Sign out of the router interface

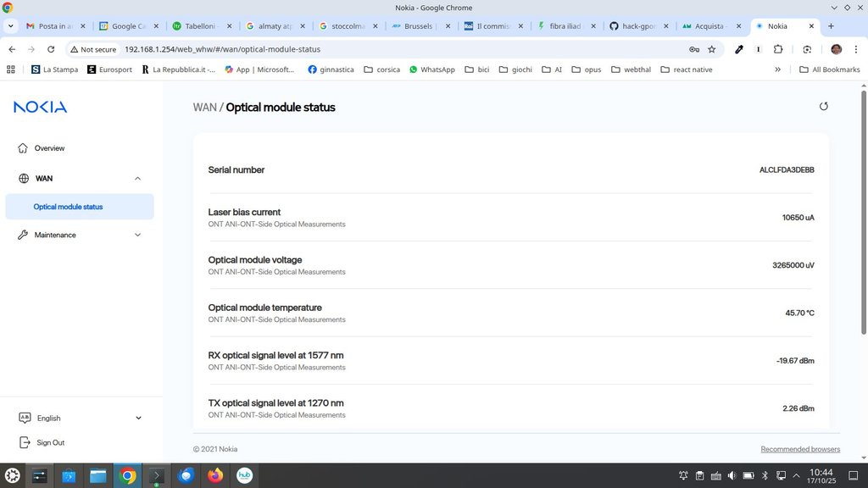point(42,442)
